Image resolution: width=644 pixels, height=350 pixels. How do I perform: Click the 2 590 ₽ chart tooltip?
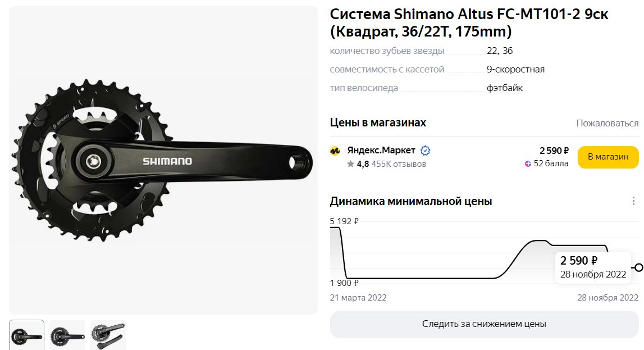[593, 267]
